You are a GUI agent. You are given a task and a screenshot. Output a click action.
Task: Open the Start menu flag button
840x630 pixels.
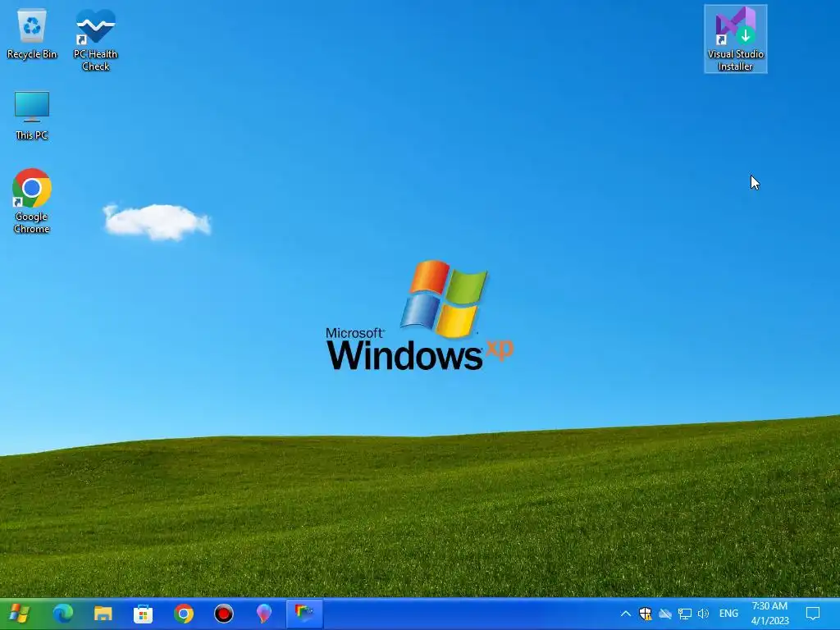coord(20,614)
